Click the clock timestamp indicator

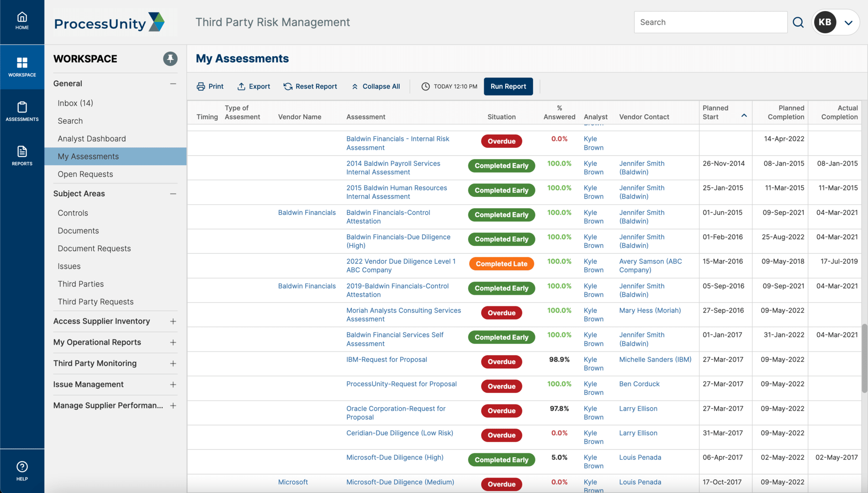point(449,86)
